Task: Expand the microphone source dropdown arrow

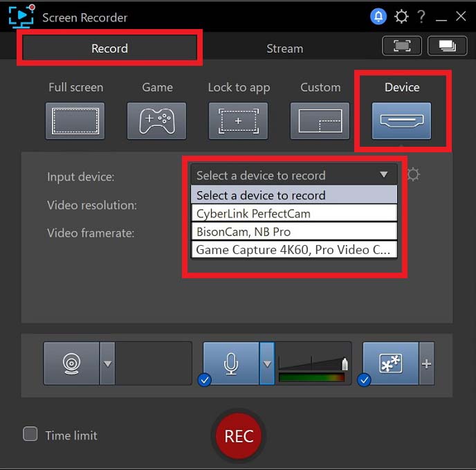Action: [x=267, y=363]
